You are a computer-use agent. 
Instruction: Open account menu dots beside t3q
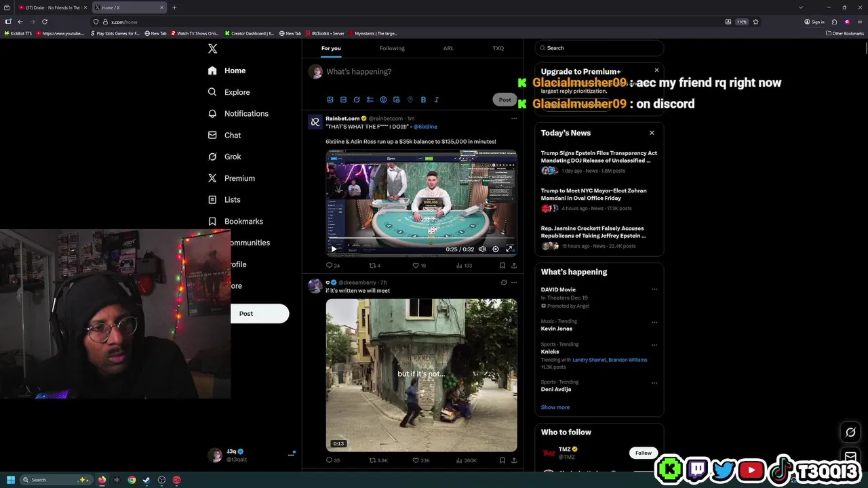click(x=291, y=455)
